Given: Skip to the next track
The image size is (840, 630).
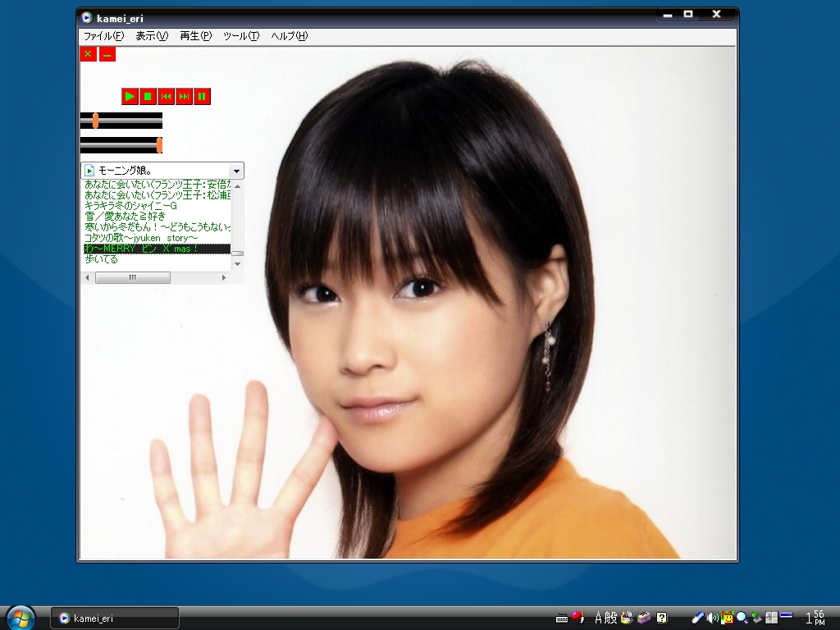Looking at the screenshot, I should pyautogui.click(x=185, y=97).
